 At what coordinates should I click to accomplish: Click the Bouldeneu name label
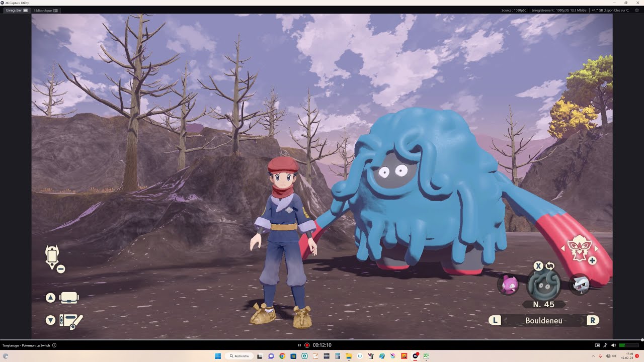tap(544, 320)
